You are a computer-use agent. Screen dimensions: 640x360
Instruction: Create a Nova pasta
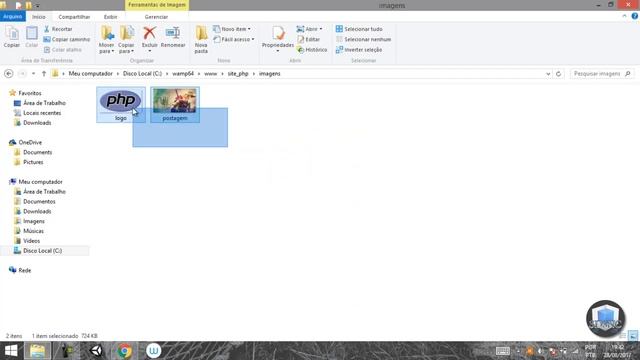coord(201,40)
